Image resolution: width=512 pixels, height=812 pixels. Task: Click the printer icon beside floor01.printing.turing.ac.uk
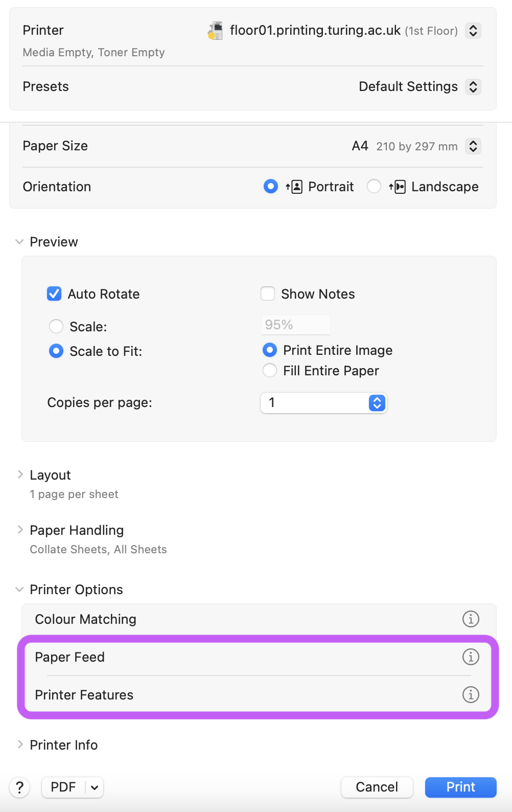[x=215, y=31]
